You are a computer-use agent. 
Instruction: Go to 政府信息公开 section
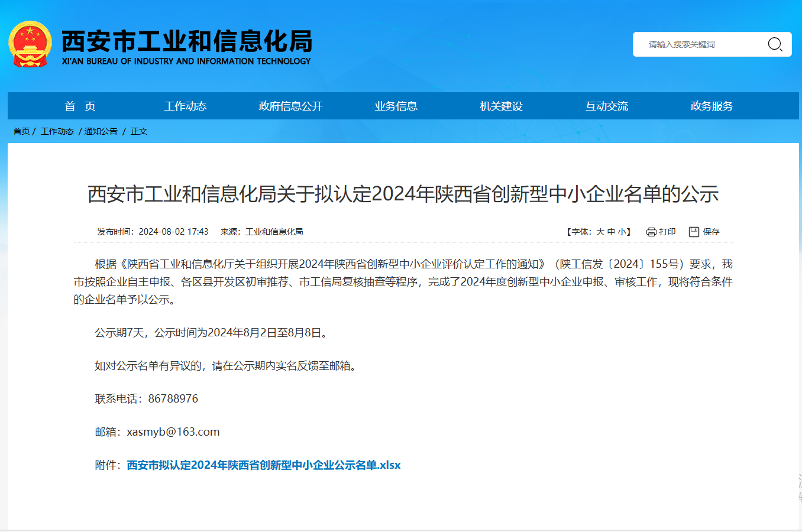tap(290, 106)
